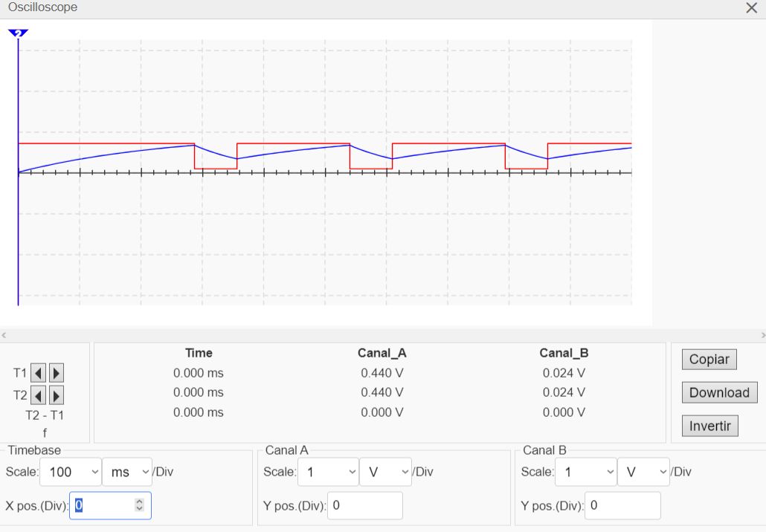Move T2 cursor right with arrow
Screen dimensions: 766x532
point(56,395)
